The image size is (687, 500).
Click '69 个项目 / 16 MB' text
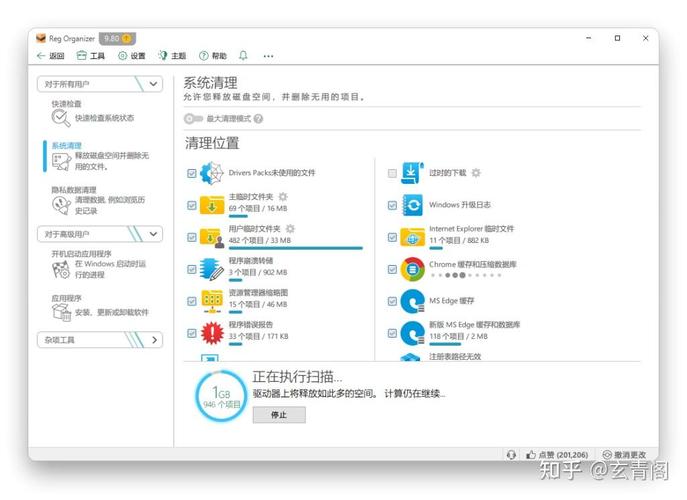(258, 208)
